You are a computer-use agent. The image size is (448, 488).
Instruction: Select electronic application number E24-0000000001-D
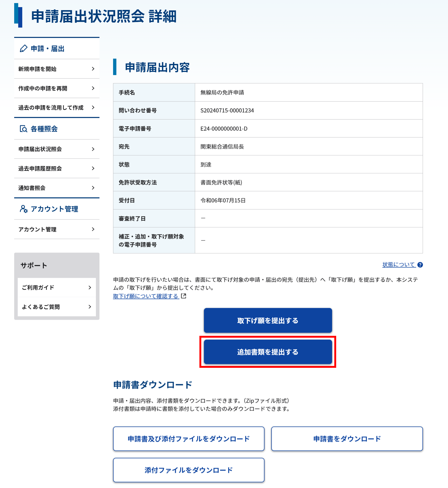224,129
